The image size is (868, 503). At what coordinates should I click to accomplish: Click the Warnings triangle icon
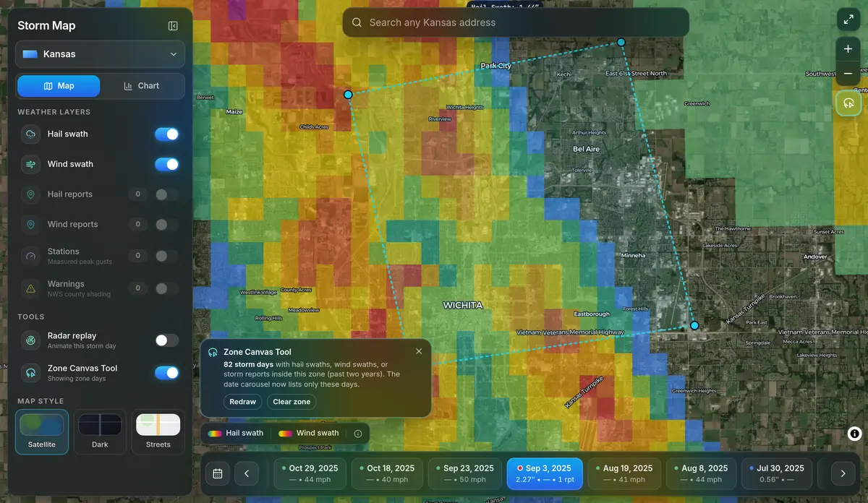coord(31,288)
